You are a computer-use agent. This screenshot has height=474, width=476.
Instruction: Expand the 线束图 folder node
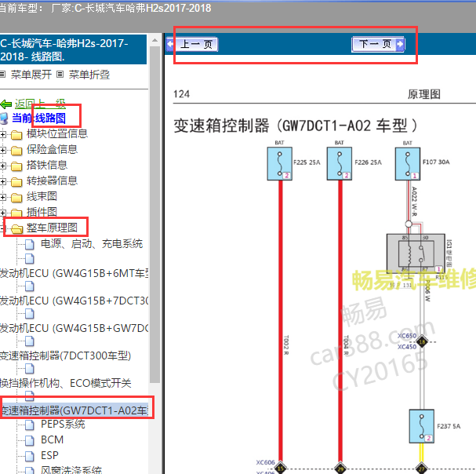coord(2,198)
